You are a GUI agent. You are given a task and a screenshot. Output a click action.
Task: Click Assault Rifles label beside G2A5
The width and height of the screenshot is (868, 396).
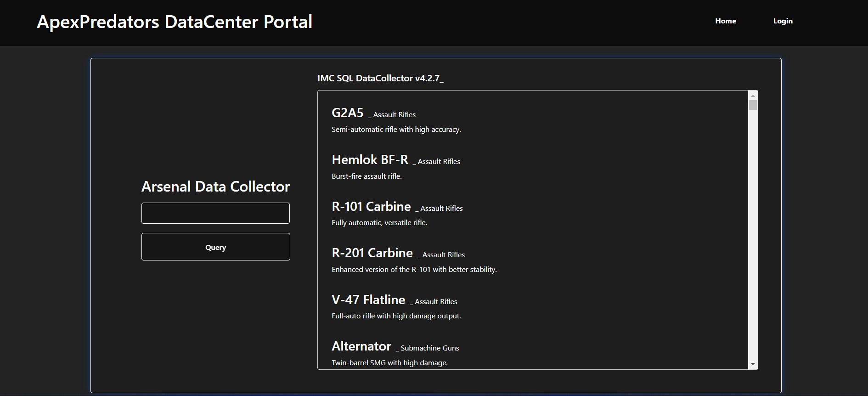point(394,115)
